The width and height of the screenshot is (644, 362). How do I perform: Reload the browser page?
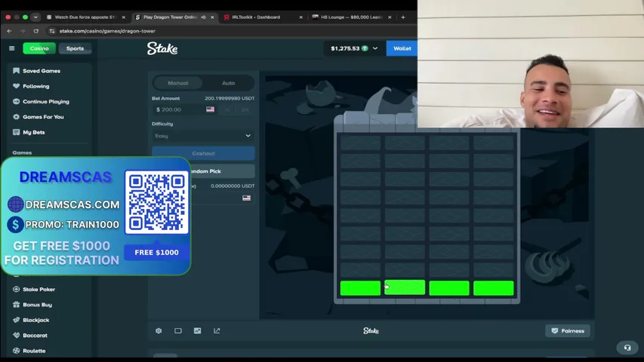36,31
